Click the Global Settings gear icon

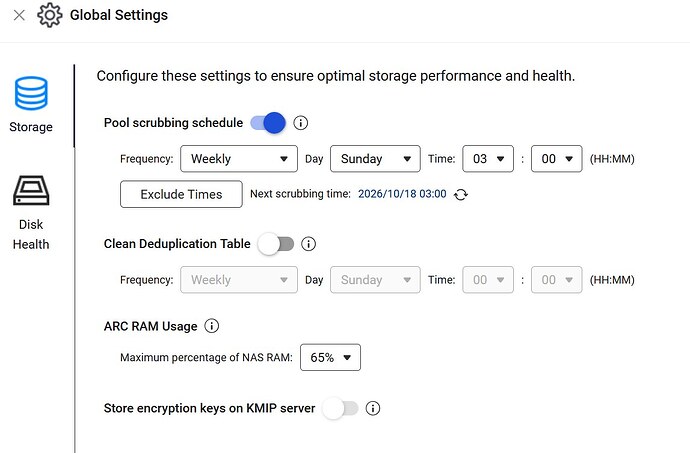coord(49,15)
